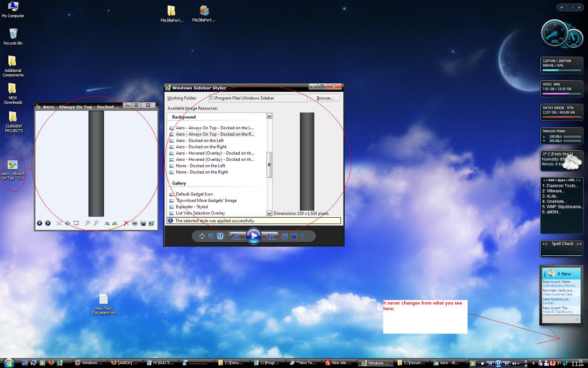This screenshot has width=588, height=368.
Task: Click 'WMP Slipstreame...' in launcher gadget
Action: tap(562, 207)
